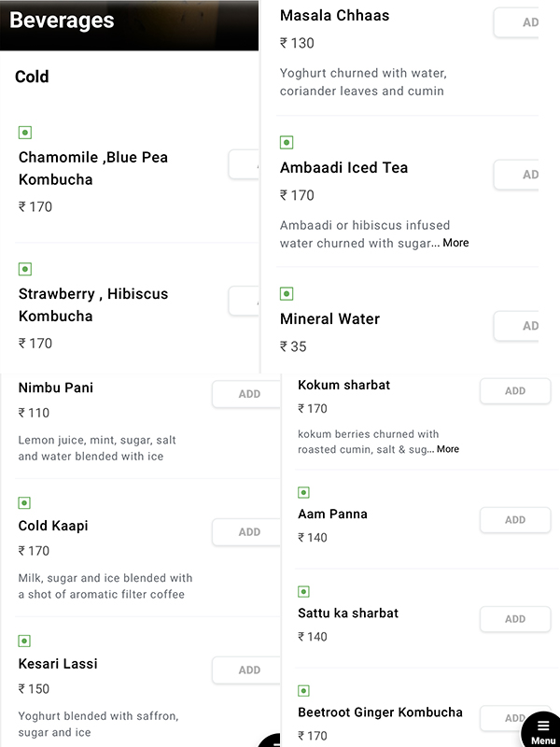
Task: Click veg icon above Beetroot Ginger Kombucha
Action: tap(303, 691)
